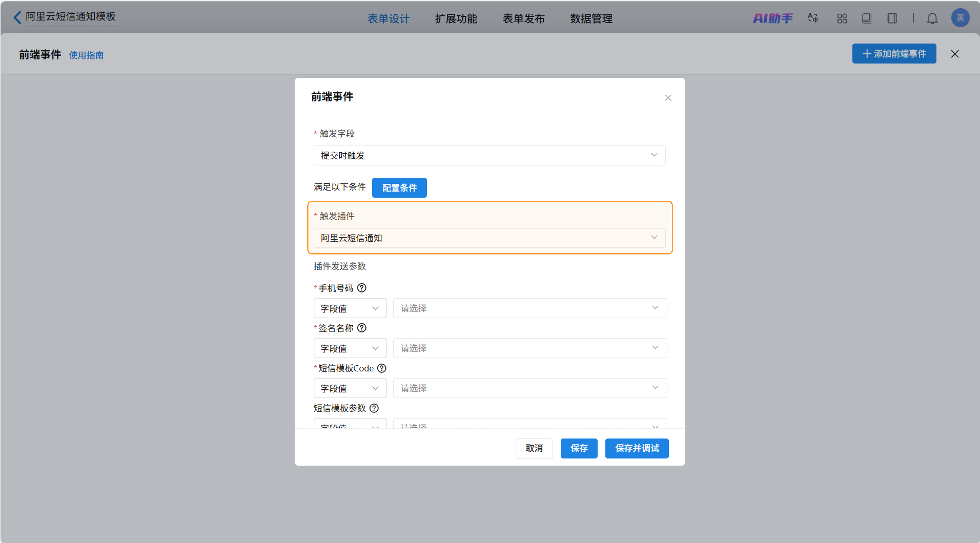Click the 配置条件 button
Screen dimensions: 980x543
point(399,187)
